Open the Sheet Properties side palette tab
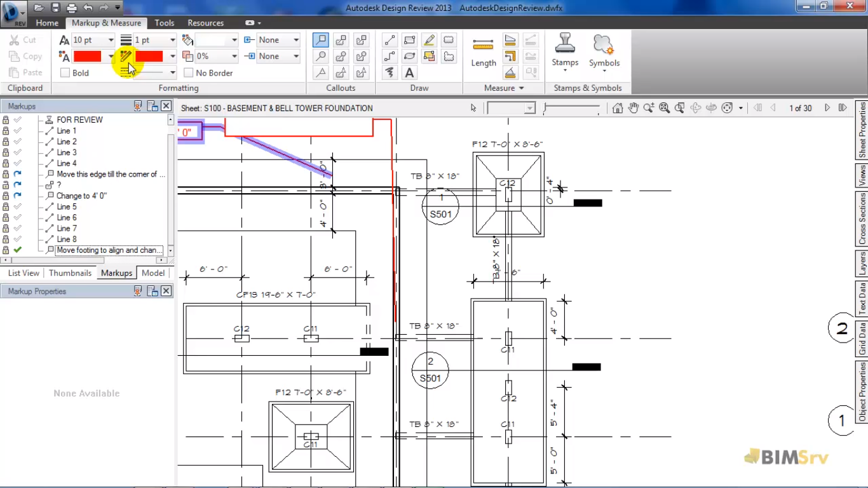The height and width of the screenshot is (488, 868). (x=862, y=130)
